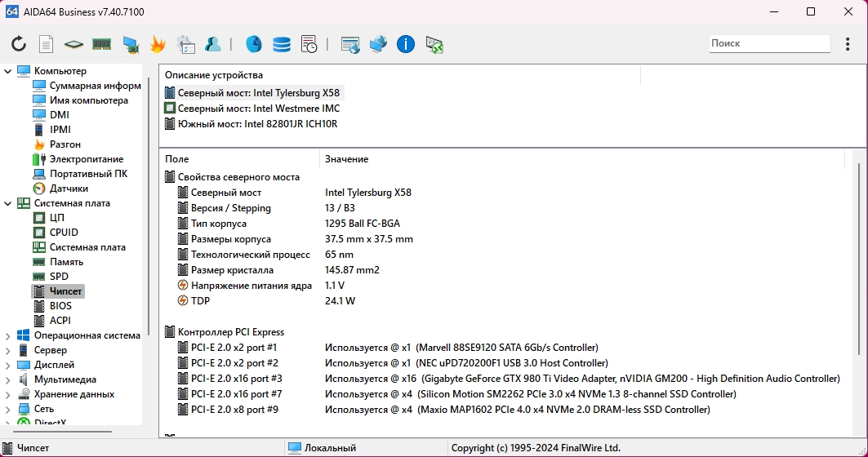Open IPMI in the tree

click(52, 130)
